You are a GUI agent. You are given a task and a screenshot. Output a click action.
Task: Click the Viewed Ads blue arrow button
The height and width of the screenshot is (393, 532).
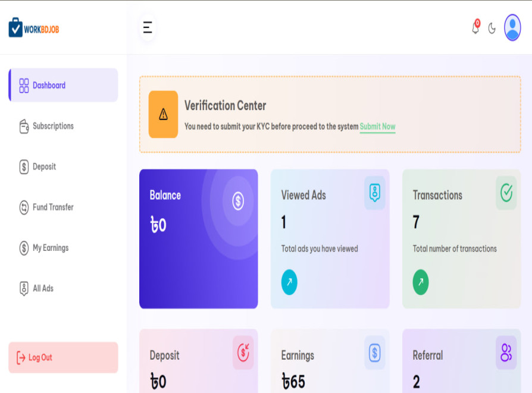pos(289,282)
